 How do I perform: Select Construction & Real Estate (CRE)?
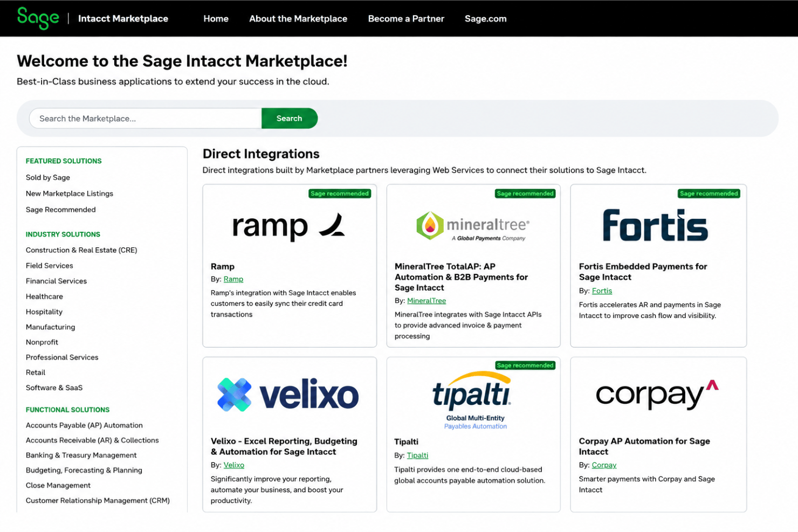pos(81,250)
